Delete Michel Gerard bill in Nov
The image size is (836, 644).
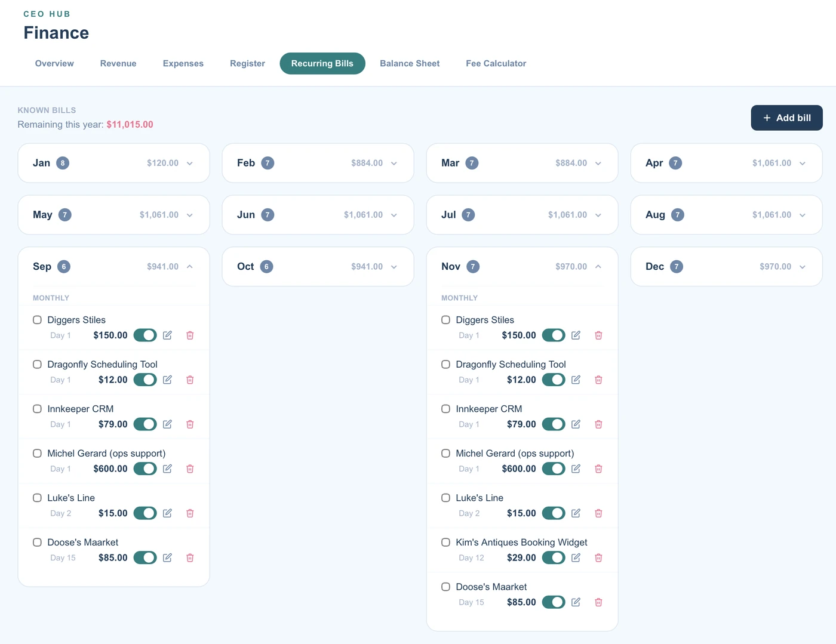point(598,469)
